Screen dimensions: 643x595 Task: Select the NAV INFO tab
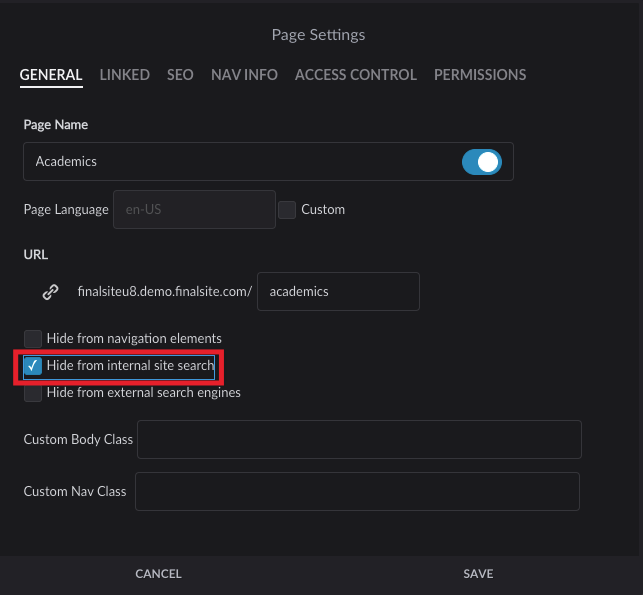(244, 75)
